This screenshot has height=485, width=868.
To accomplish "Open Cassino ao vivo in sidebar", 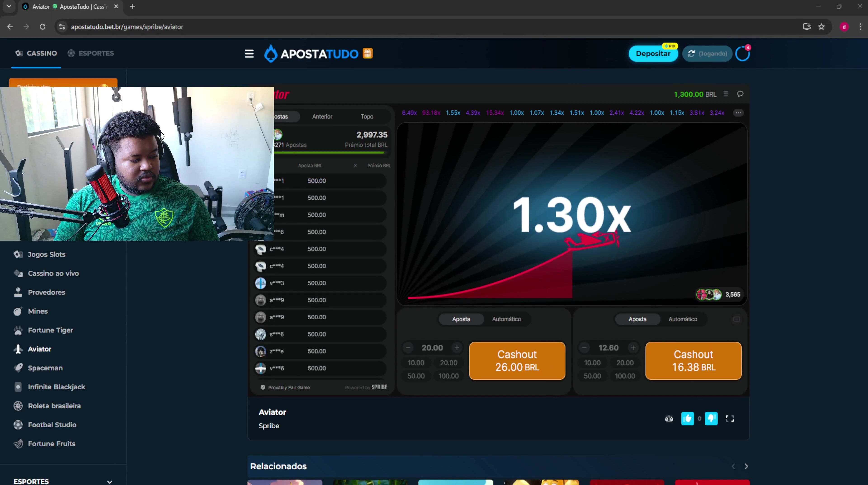I will coord(53,273).
